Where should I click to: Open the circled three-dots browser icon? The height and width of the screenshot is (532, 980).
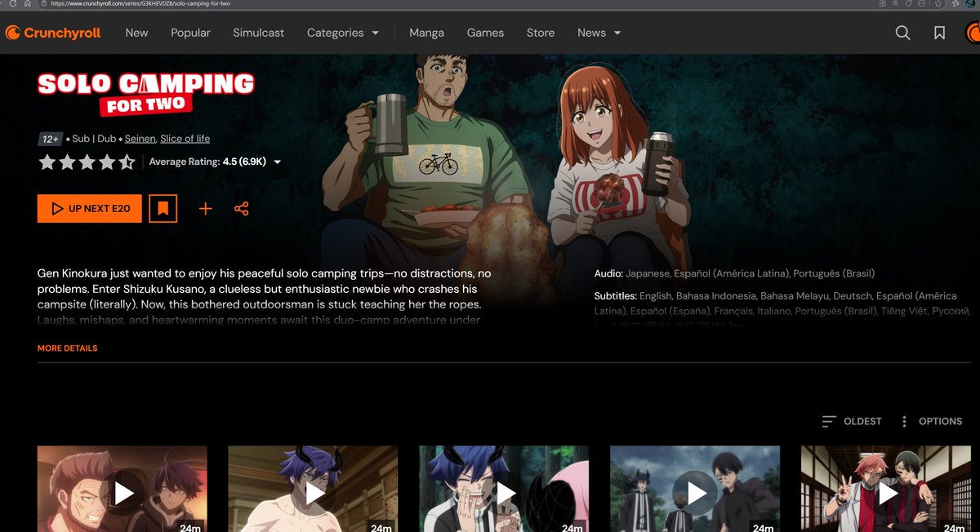pos(922,4)
